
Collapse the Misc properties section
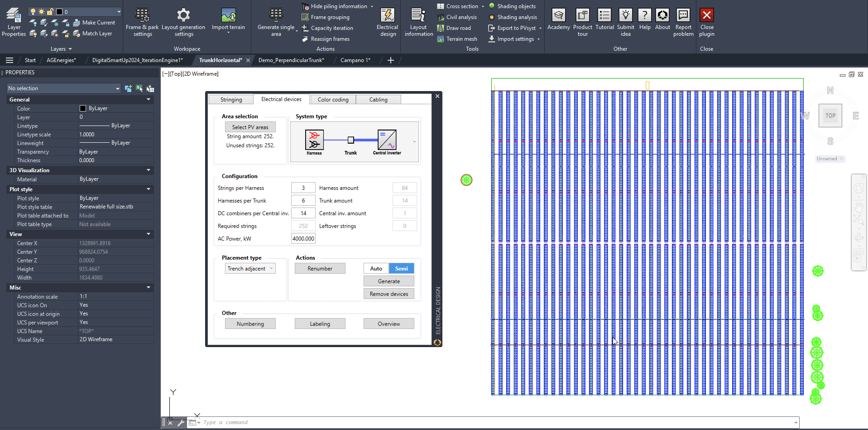(149, 288)
